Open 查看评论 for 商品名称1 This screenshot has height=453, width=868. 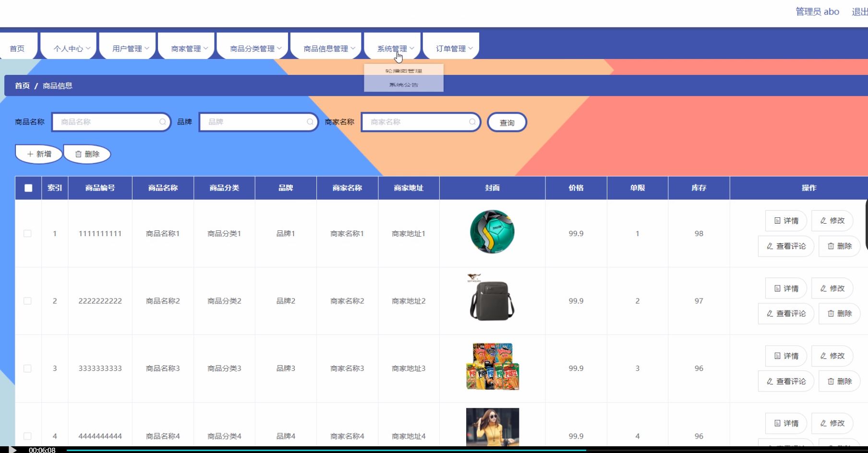tap(786, 246)
